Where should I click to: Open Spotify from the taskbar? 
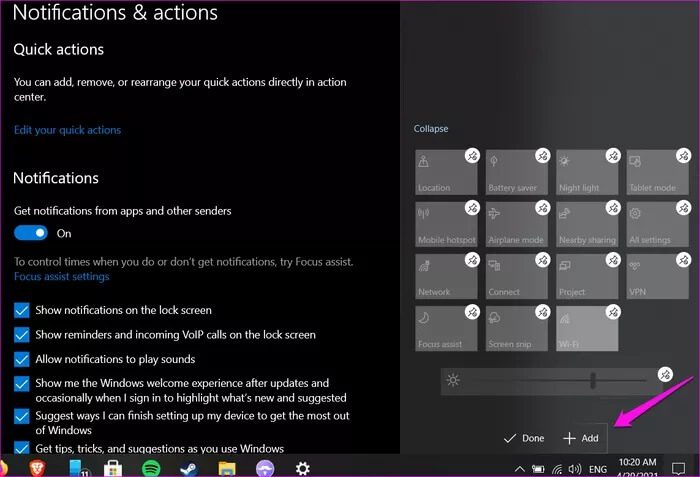(151, 469)
